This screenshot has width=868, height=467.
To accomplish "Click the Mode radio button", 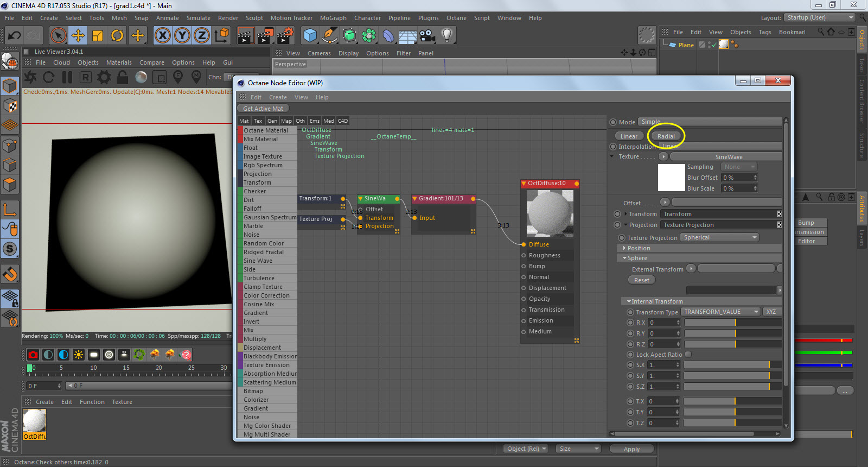I will (613, 122).
